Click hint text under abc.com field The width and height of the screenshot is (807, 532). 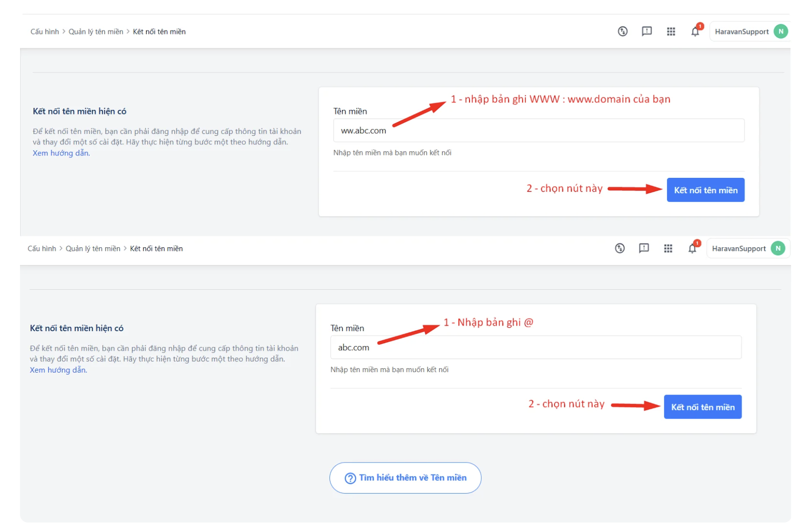(x=389, y=370)
